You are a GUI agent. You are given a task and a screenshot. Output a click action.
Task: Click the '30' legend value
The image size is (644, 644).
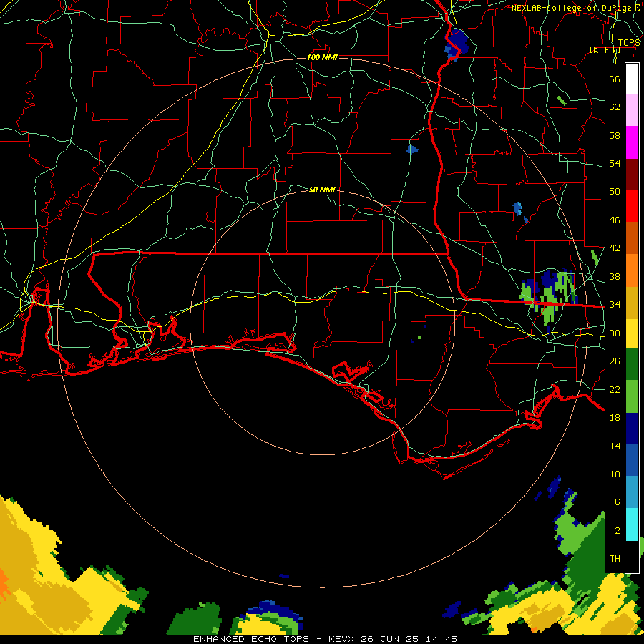click(x=615, y=333)
